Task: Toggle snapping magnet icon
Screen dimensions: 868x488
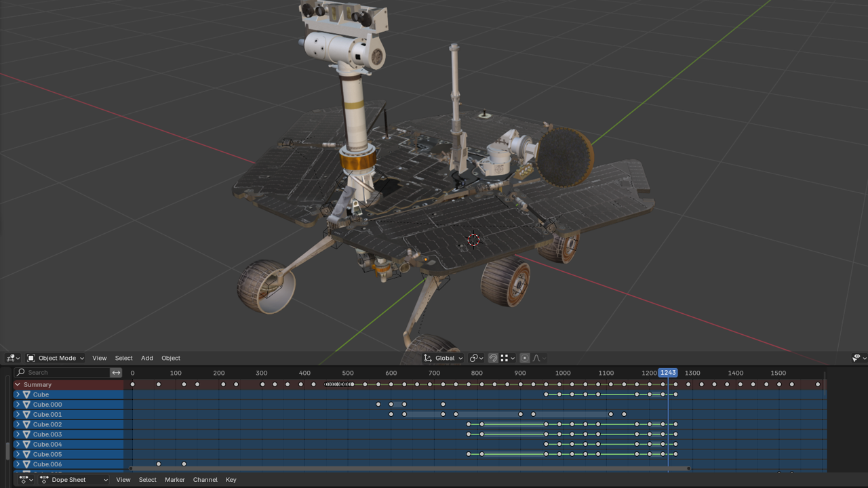Action: coord(493,358)
